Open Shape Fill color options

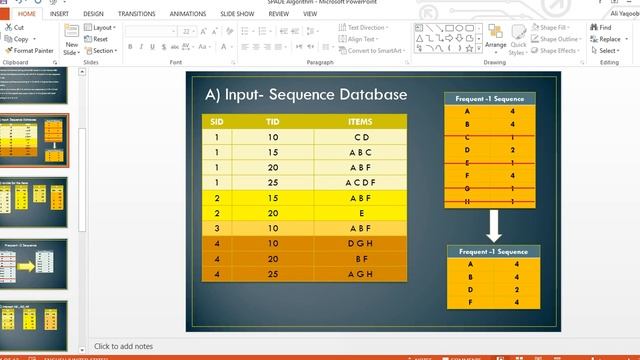tap(551, 27)
